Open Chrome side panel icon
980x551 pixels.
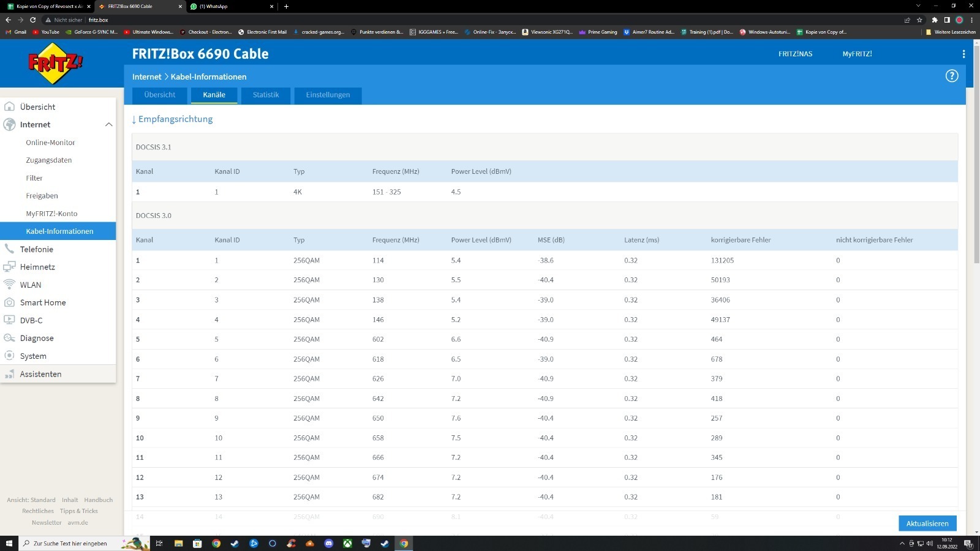tap(947, 20)
